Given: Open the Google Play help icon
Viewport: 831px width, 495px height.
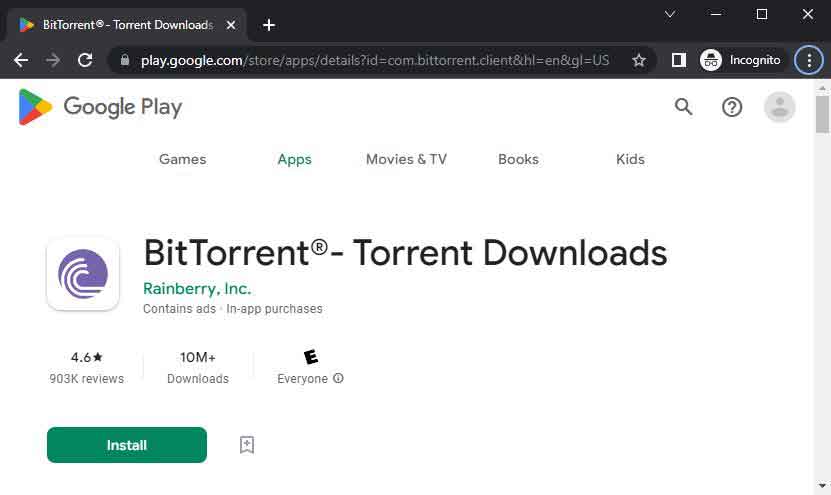Looking at the screenshot, I should pos(732,107).
